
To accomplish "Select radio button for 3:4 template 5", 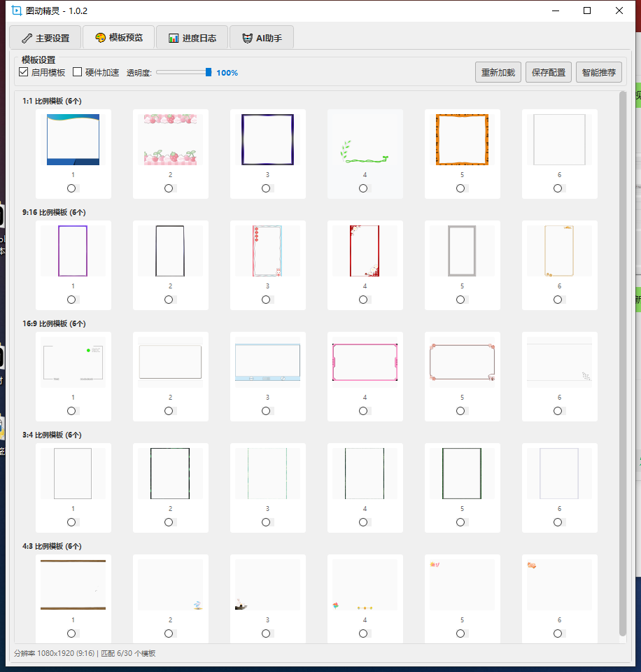I will [x=460, y=522].
